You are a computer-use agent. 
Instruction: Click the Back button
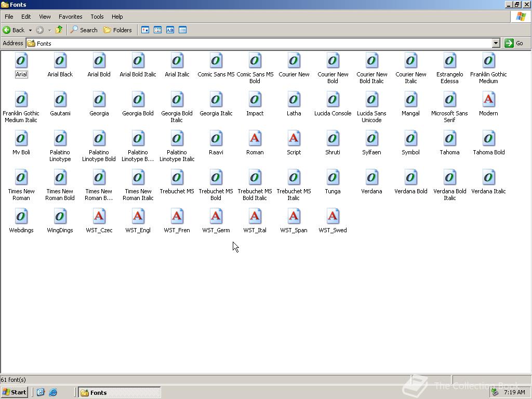click(x=14, y=30)
